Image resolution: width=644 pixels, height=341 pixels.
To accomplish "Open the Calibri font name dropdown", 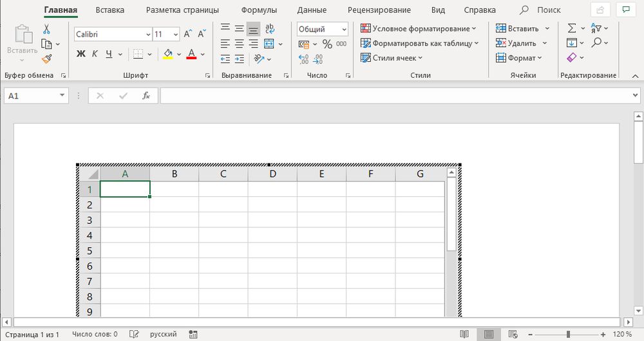I will (x=147, y=35).
